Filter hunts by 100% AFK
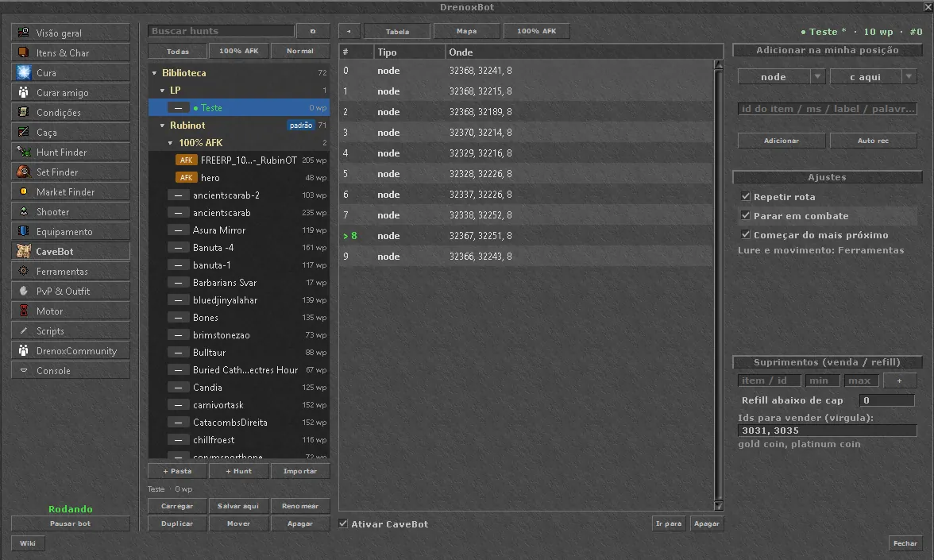Image resolution: width=934 pixels, height=560 pixels. pyautogui.click(x=239, y=51)
